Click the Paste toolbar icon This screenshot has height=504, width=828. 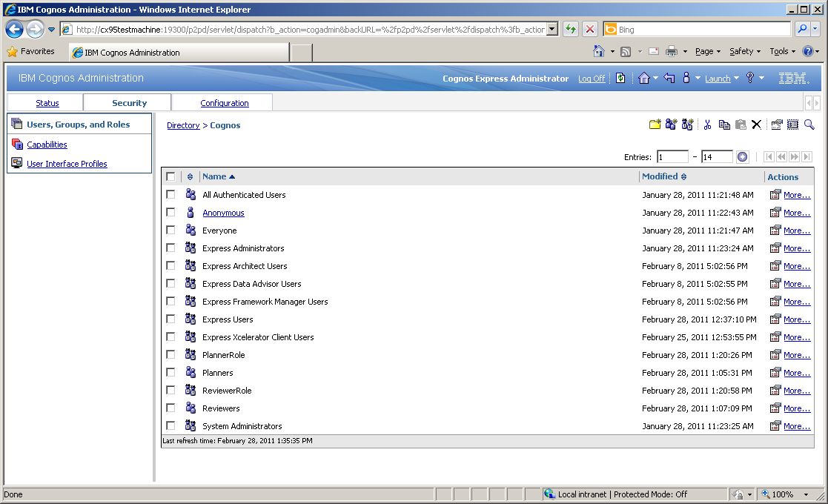(x=741, y=125)
